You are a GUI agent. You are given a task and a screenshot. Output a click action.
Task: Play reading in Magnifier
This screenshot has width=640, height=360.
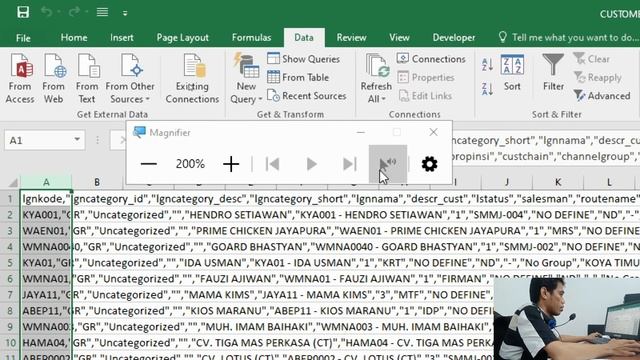click(311, 164)
